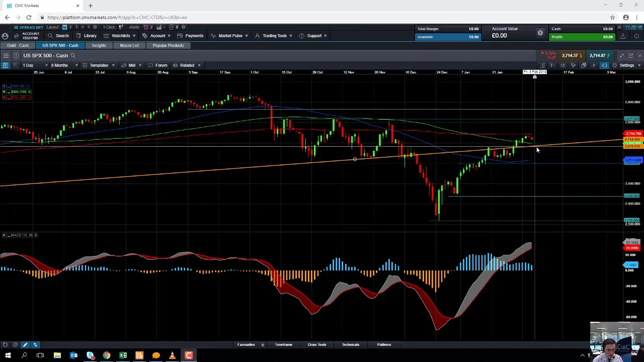This screenshot has width=644, height=362.
Task: Open the Popular Products tab
Action: (168, 45)
